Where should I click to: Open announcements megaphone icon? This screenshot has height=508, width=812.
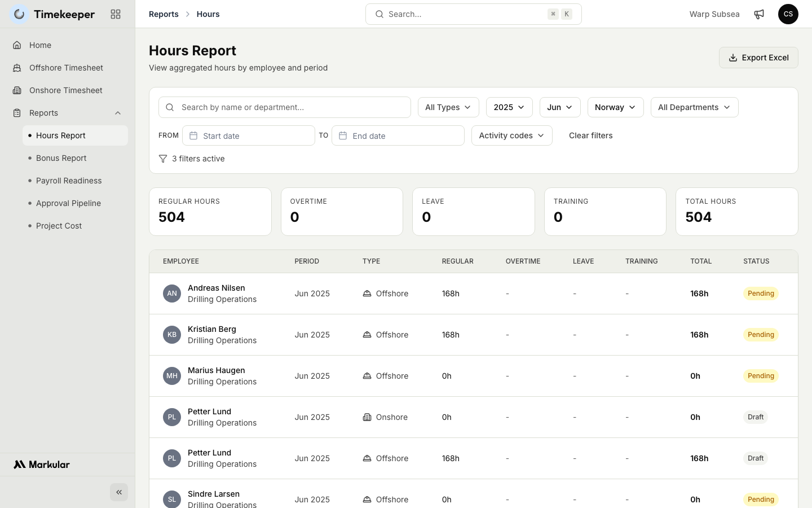759,14
